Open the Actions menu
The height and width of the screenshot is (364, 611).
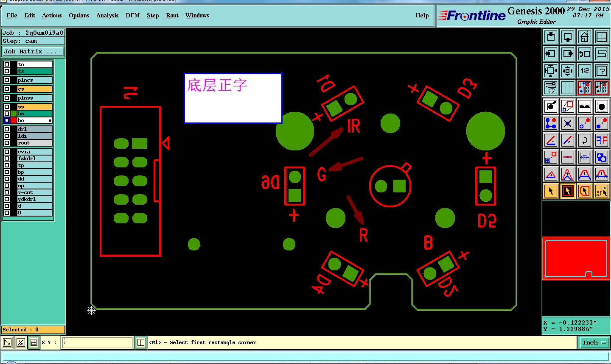[52, 15]
